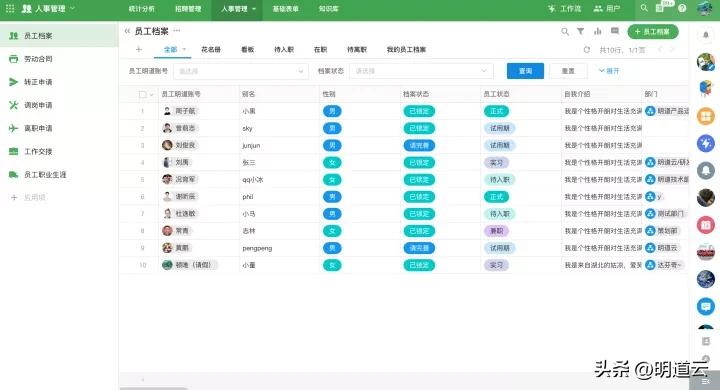Viewport: 720px width, 390px height.
Task: Open the dropdown arrow beside select-all checkbox
Action: click(x=152, y=95)
